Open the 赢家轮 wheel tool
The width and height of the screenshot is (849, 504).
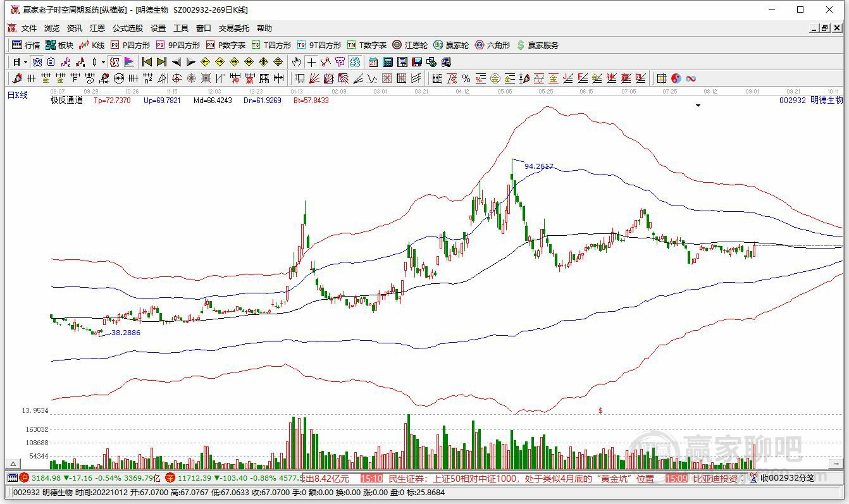[x=451, y=45]
